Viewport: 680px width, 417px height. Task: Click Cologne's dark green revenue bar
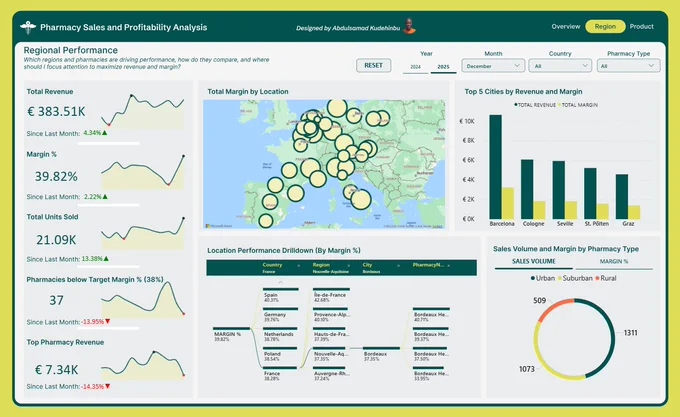point(527,189)
